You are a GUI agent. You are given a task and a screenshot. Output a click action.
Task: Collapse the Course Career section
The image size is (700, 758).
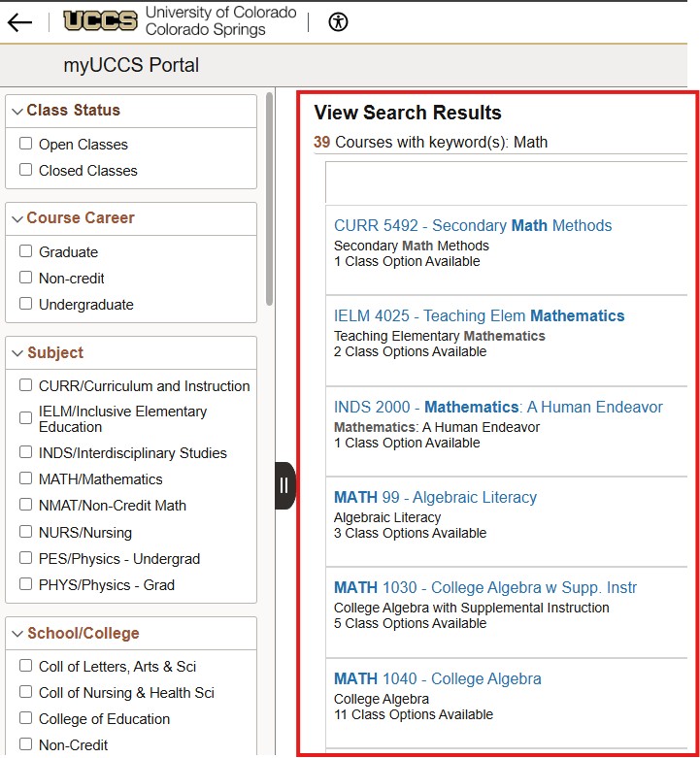(17, 218)
